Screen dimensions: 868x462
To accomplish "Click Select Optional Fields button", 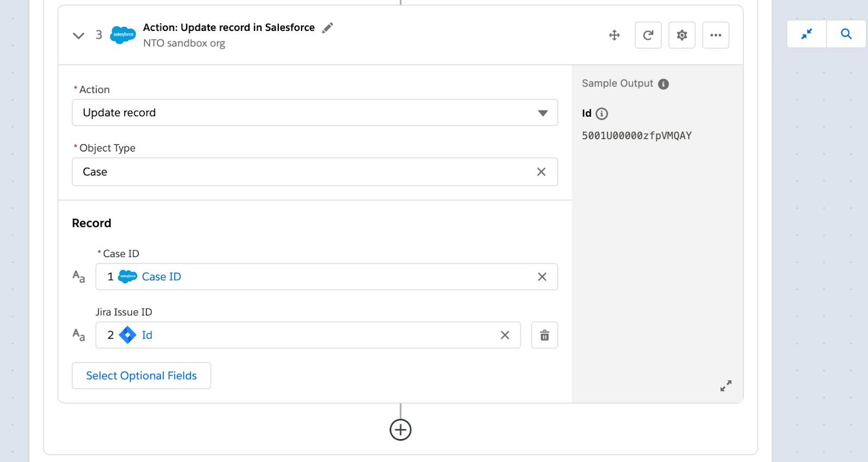I will point(142,376).
